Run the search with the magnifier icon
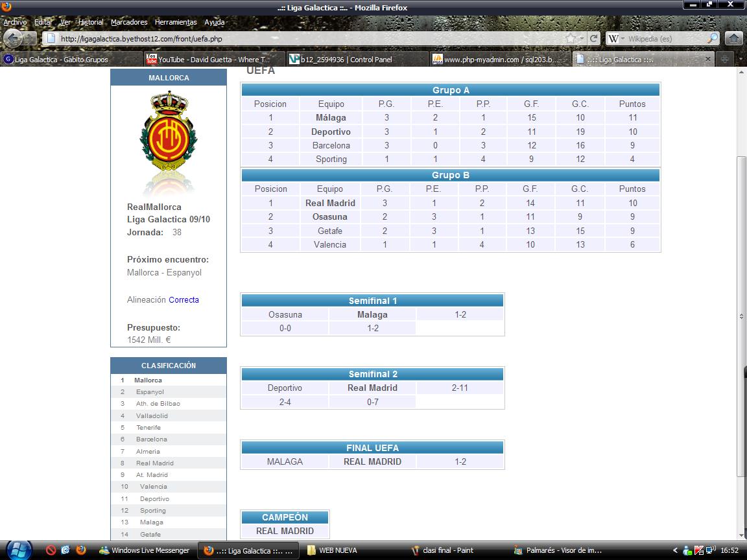 point(713,39)
